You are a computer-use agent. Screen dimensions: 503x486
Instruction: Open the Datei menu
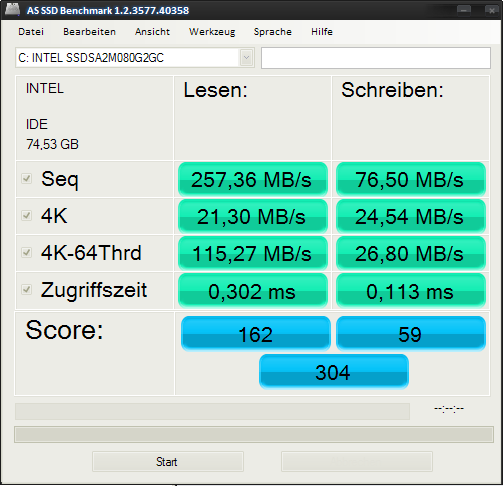coord(31,32)
